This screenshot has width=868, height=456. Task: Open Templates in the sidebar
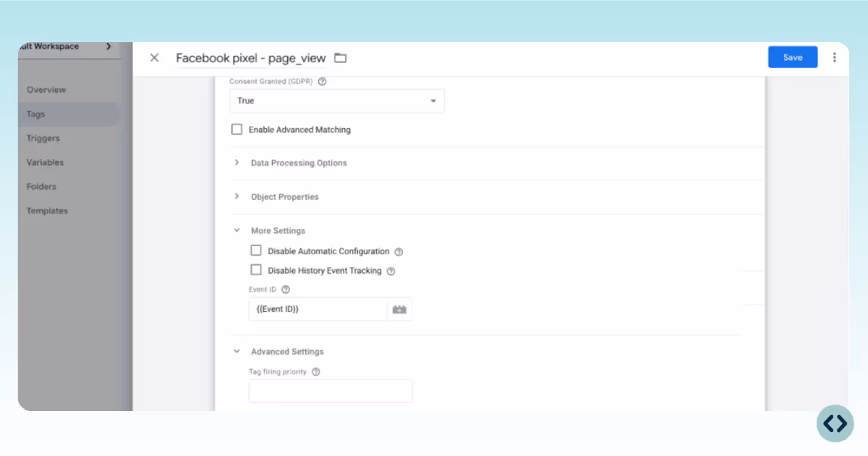(x=47, y=211)
